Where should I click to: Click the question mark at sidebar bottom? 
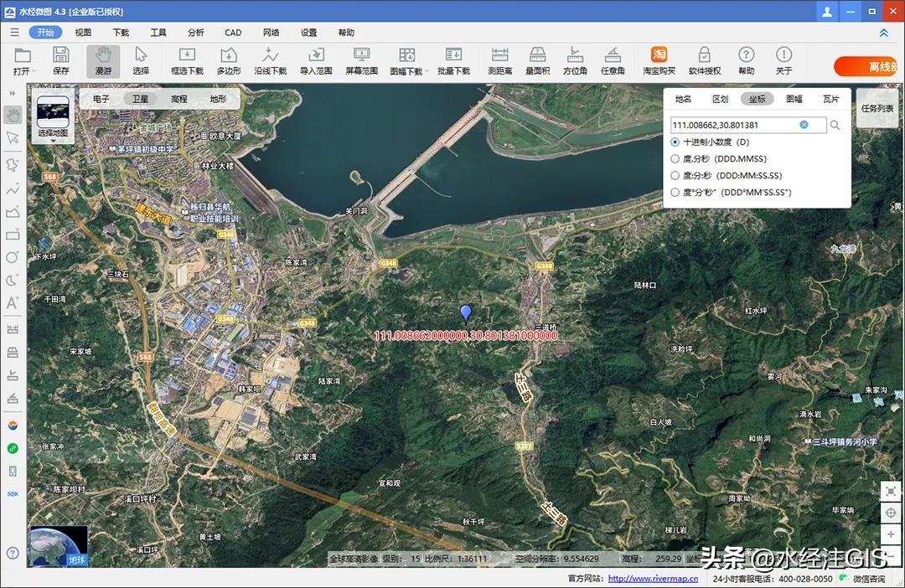coord(13,553)
